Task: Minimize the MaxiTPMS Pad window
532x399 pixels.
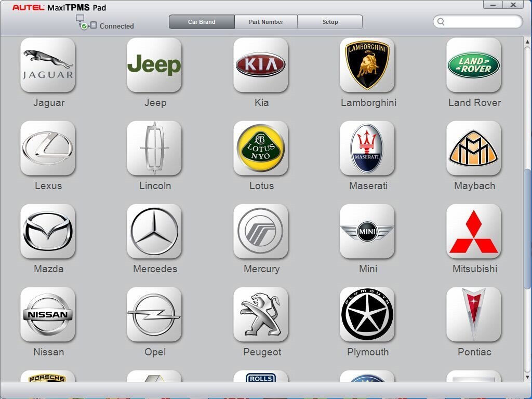Action: [493, 5]
